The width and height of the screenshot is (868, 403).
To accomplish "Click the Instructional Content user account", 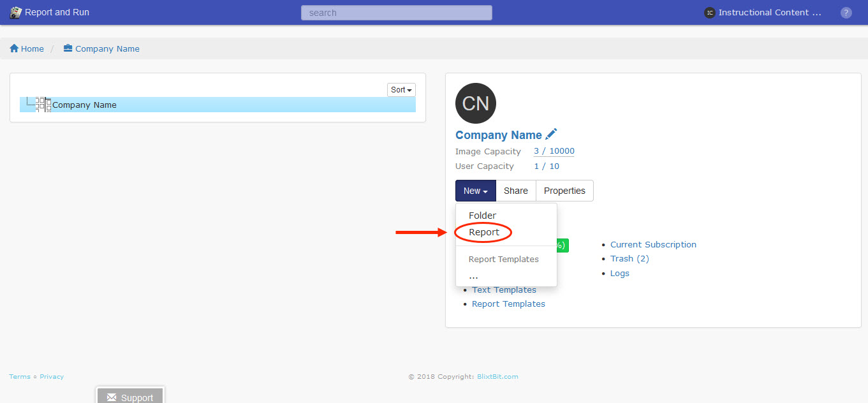I will (763, 13).
